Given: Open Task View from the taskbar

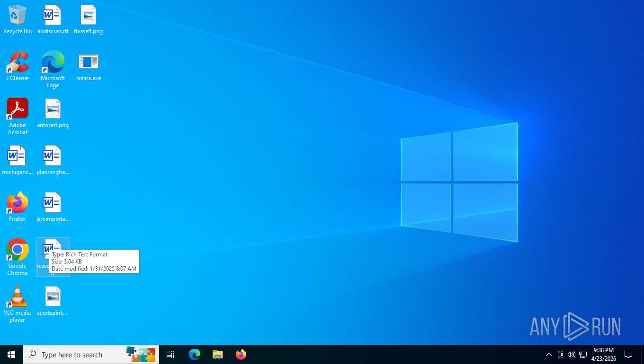Looking at the screenshot, I should [x=170, y=355].
